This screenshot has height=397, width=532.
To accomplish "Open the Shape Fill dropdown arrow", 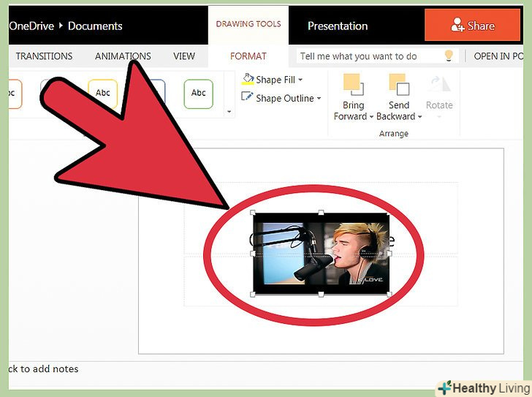I will click(300, 80).
